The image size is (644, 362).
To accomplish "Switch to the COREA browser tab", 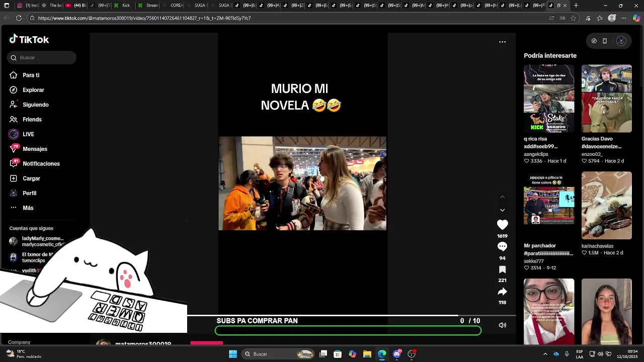I will pos(174,6).
